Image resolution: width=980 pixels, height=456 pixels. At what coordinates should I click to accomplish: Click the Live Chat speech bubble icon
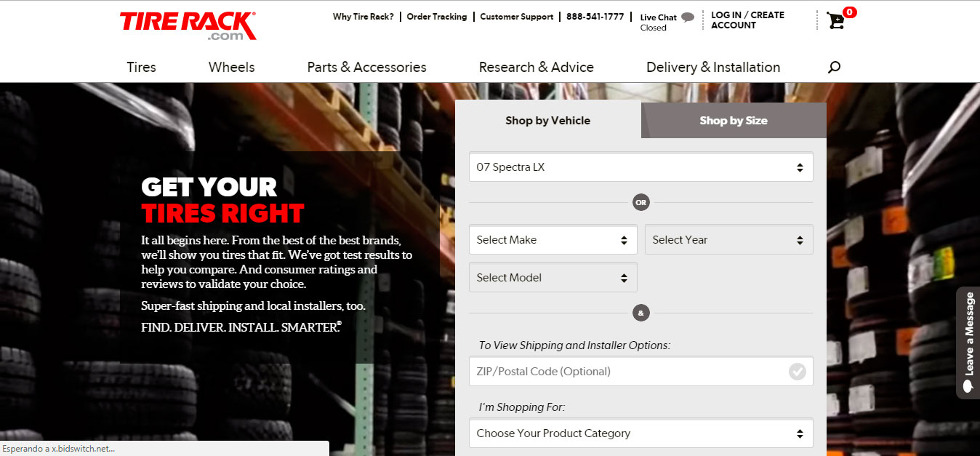[687, 17]
